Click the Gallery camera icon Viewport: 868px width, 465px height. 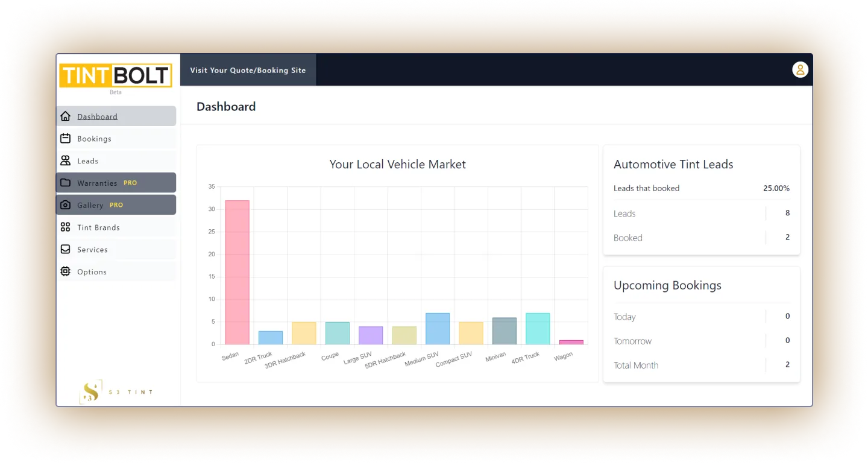[x=65, y=204]
